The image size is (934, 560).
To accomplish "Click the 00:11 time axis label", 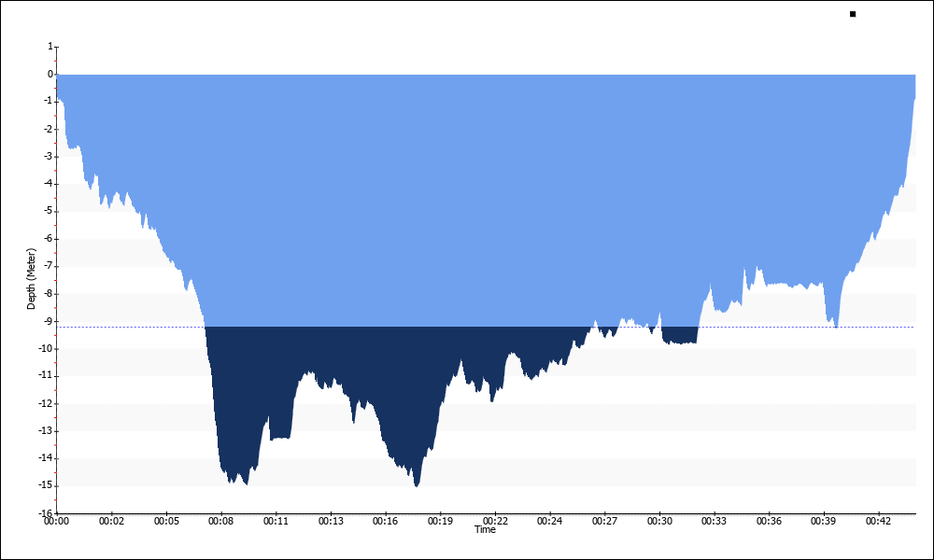I will coord(276,522).
